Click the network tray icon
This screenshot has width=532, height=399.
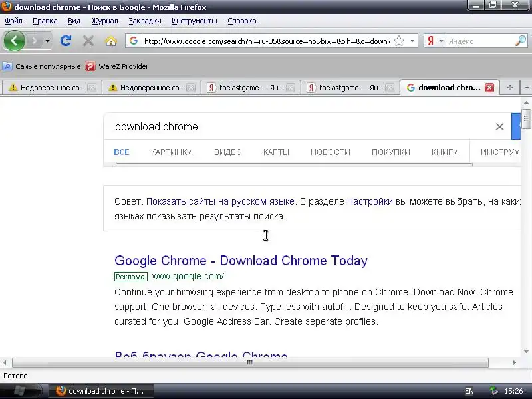coord(494,391)
